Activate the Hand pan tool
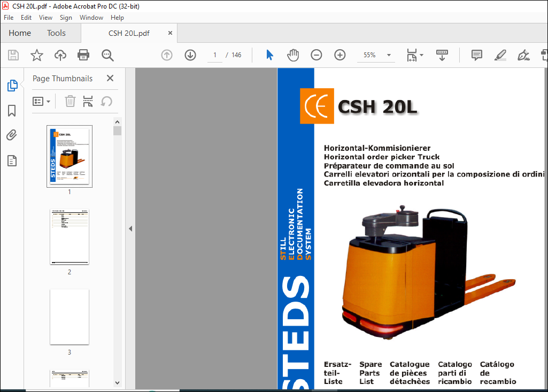The height and width of the screenshot is (392, 548). pyautogui.click(x=293, y=55)
